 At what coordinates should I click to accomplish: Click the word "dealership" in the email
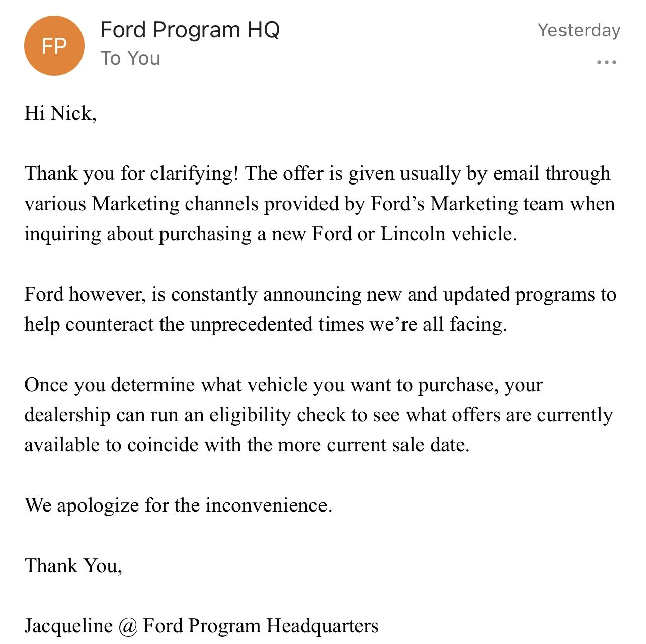click(x=67, y=415)
